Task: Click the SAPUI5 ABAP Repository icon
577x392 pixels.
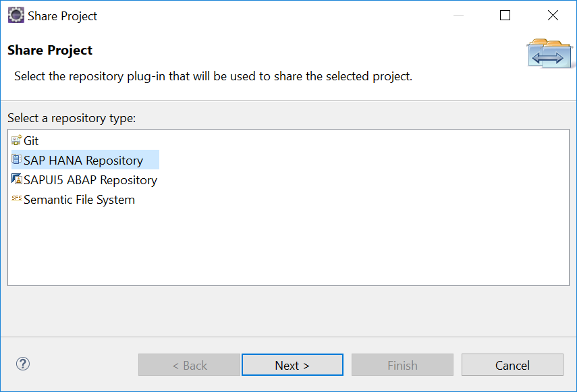Action: click(17, 179)
